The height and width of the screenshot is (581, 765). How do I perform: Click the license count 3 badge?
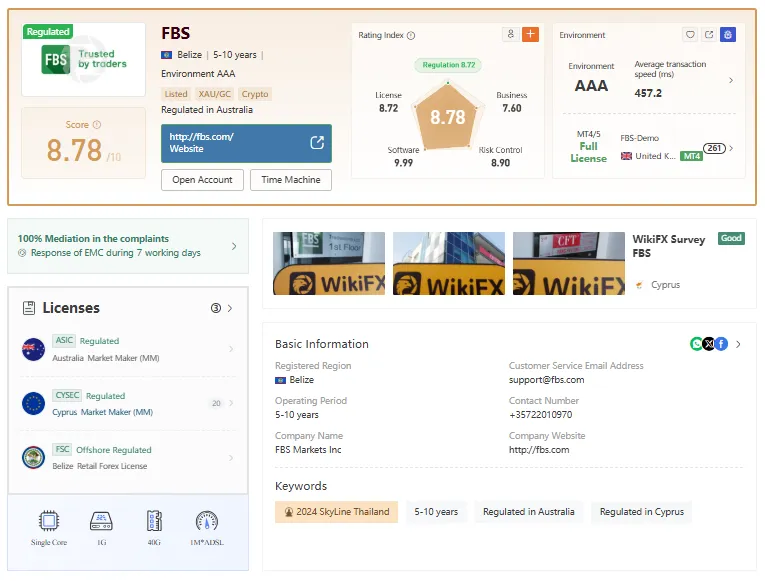tap(216, 308)
